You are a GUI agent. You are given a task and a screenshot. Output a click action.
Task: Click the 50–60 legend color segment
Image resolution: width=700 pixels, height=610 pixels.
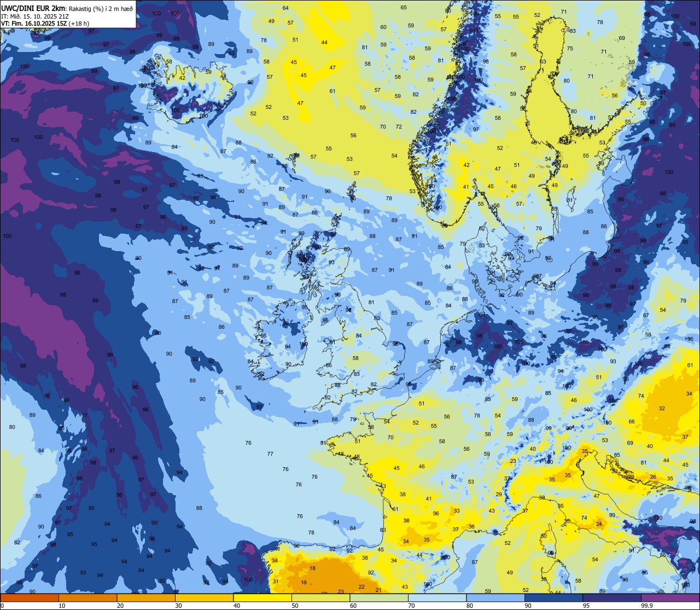320,597
